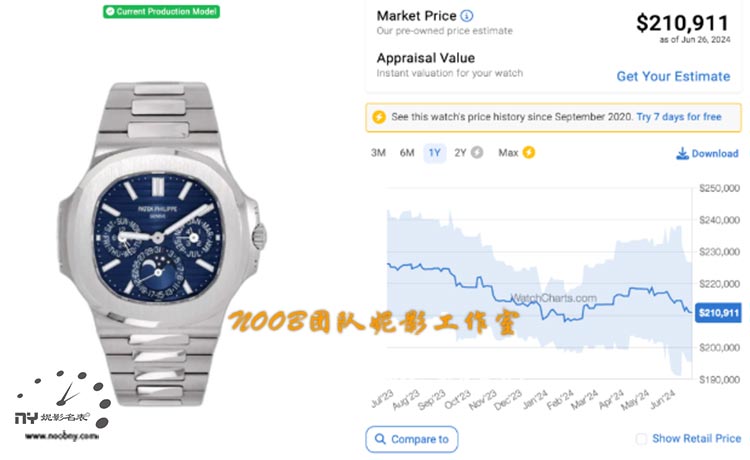Click the blue $210,911 chart price marker
Screen dimensions: 750x460
(718, 313)
